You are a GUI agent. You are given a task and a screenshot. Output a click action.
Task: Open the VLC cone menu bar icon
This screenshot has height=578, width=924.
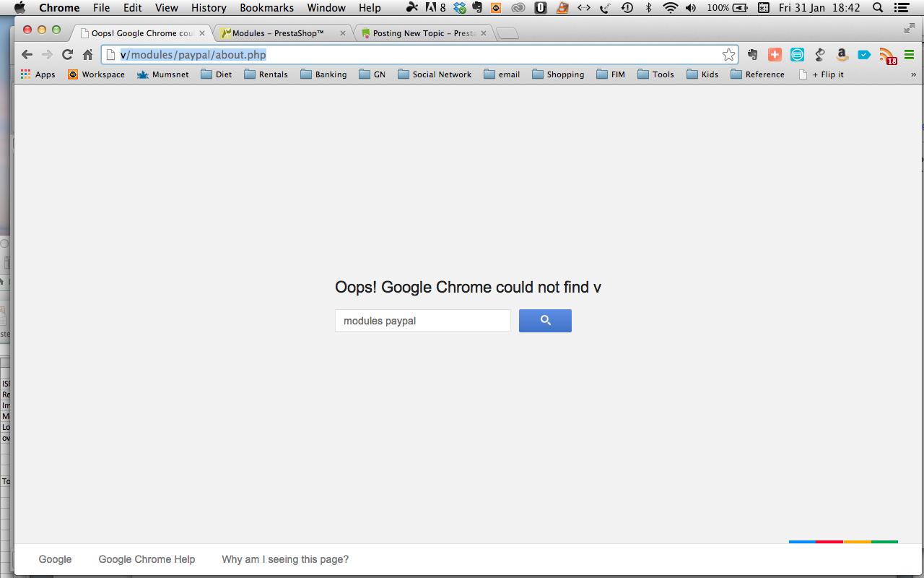pos(562,8)
